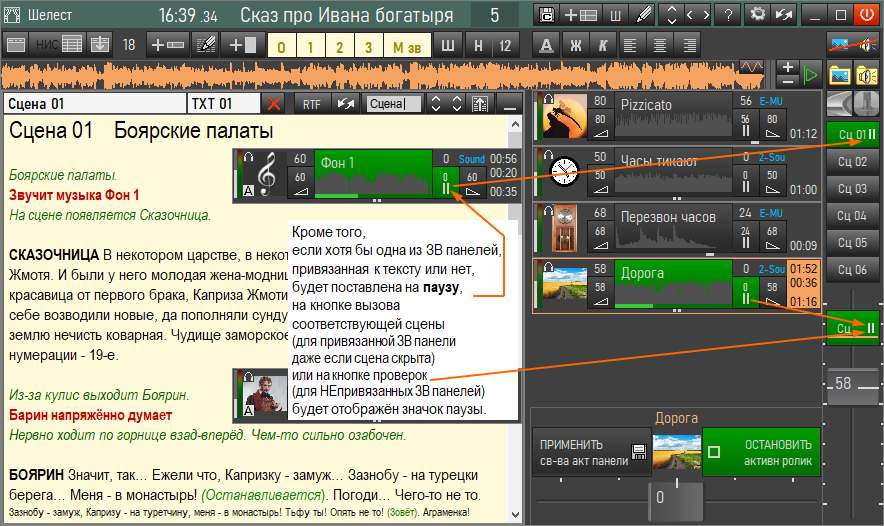Toggle headphones on the Pizzicato panel
Screen dimensions: 884x526
pos(548,98)
